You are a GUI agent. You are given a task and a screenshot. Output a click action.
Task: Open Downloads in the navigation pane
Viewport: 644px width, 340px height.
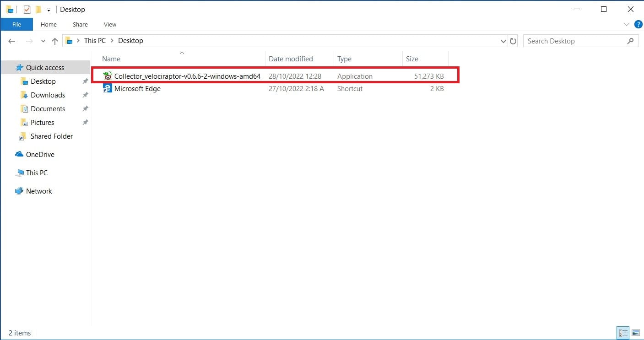pos(48,95)
